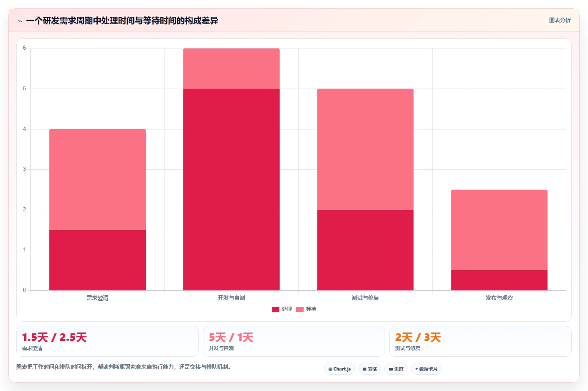The image size is (588, 391).
Task: Click the 发布与观察 x-axis label
Action: click(x=499, y=298)
